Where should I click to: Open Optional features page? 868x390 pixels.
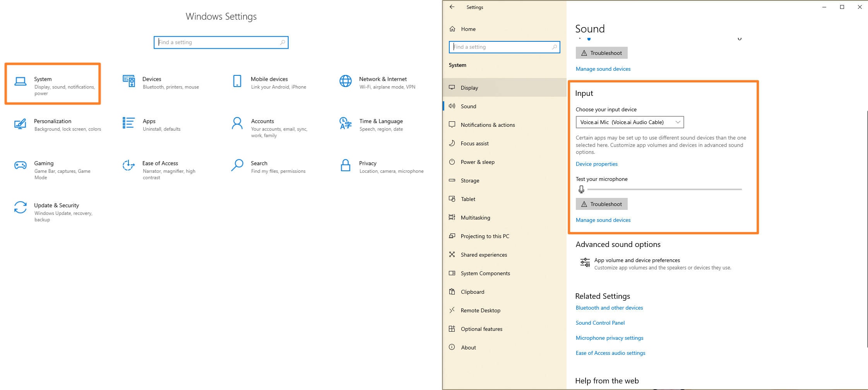[x=504, y=329]
